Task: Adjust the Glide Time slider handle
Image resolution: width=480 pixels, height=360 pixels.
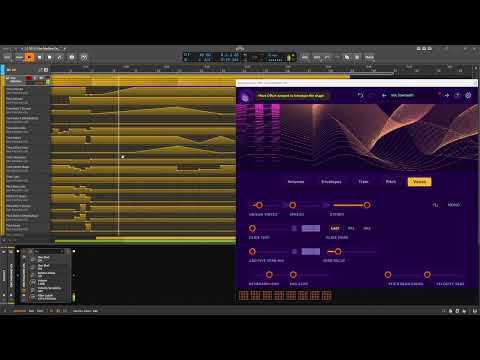Action: click(x=252, y=228)
